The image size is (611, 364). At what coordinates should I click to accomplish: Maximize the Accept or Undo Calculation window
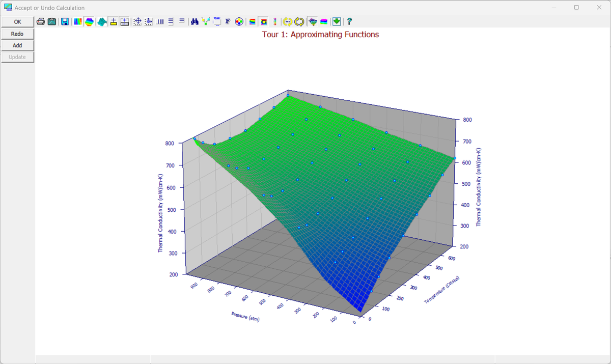coord(576,8)
